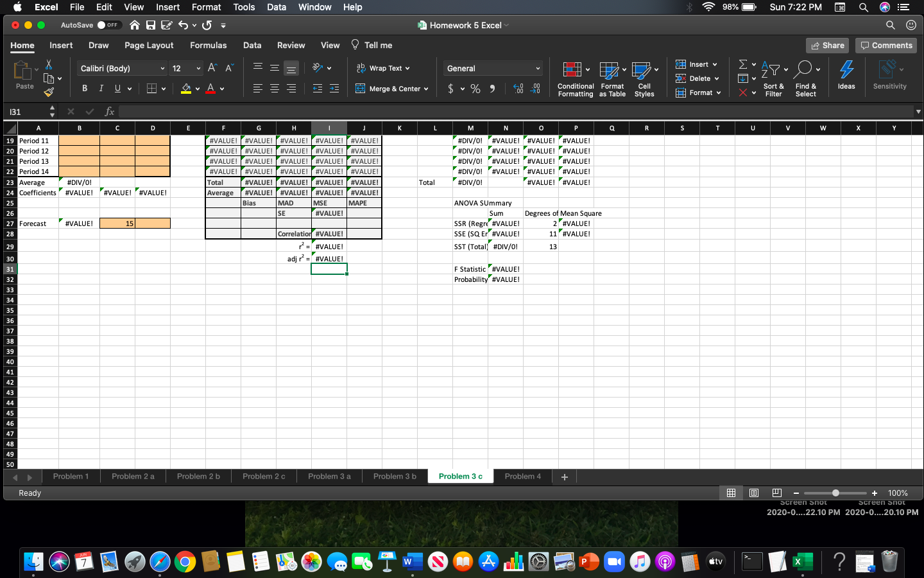The image size is (924, 578).
Task: Open Google Chrome from the Dock
Action: 185,562
